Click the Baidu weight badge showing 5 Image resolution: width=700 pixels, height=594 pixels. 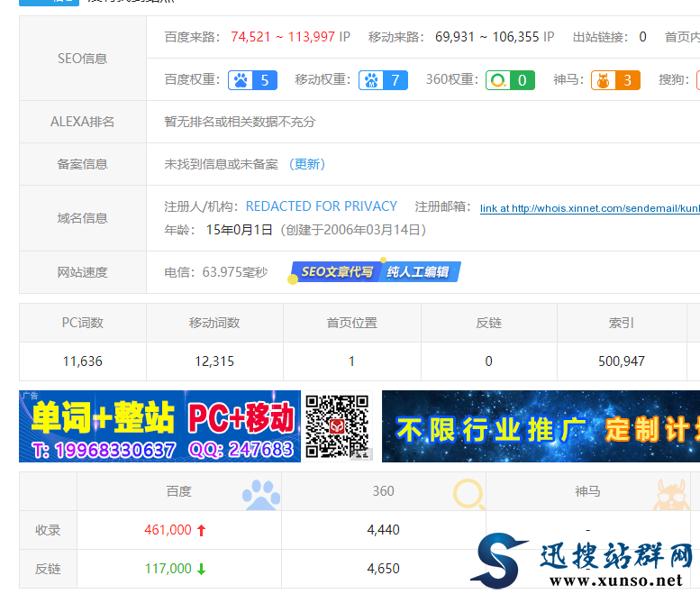point(252,80)
